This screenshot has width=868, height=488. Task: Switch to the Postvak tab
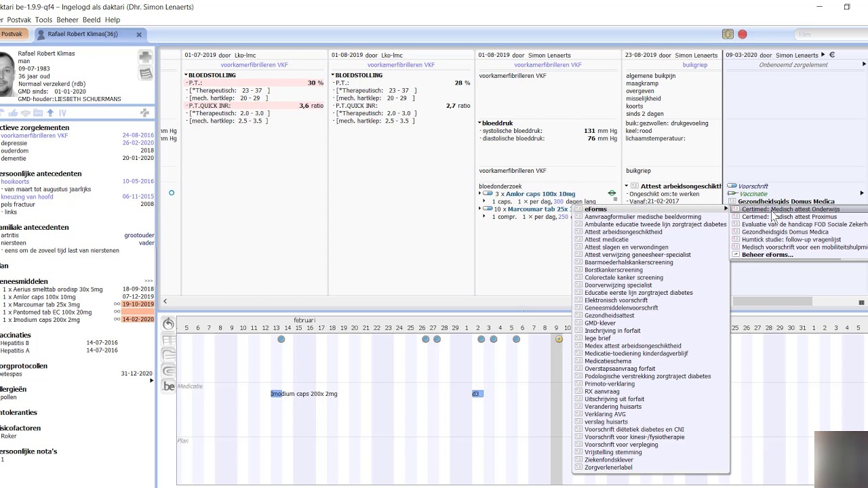12,34
